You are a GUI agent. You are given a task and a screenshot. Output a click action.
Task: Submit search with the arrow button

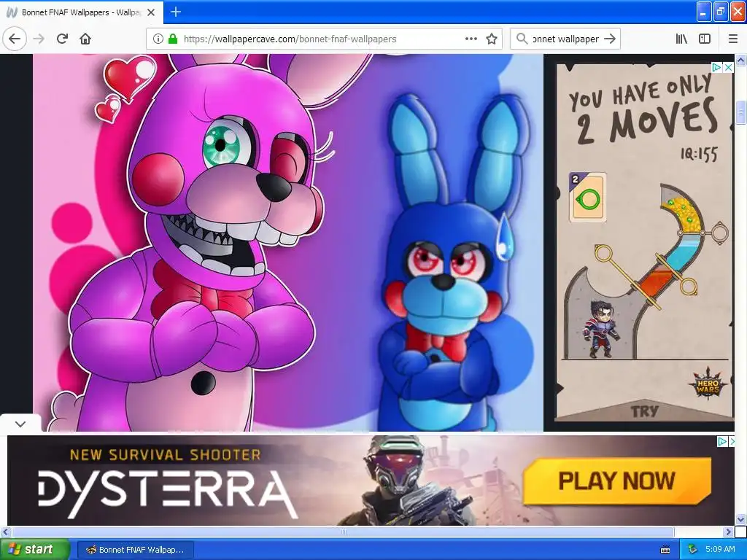(609, 39)
